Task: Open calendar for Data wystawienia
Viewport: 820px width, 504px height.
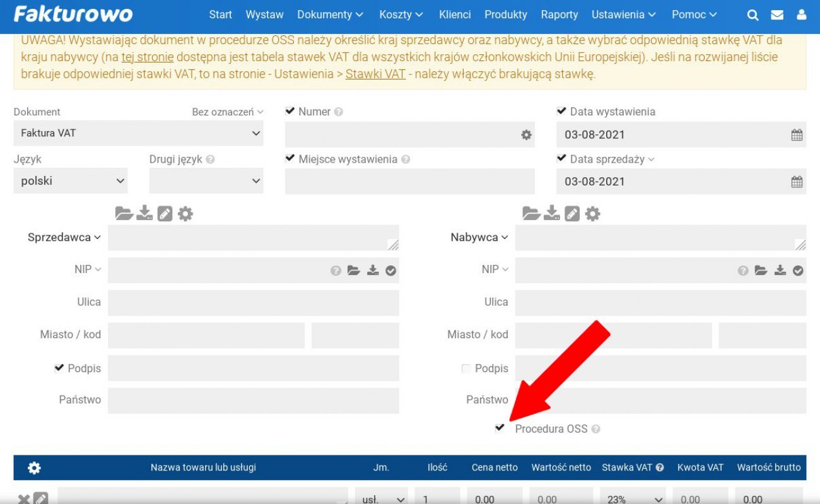Action: [x=797, y=135]
